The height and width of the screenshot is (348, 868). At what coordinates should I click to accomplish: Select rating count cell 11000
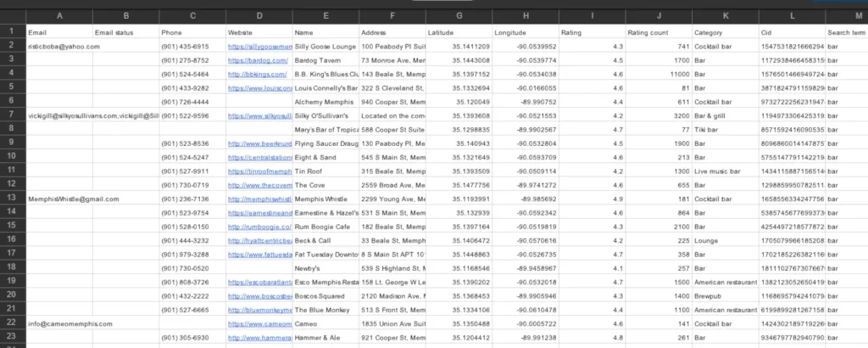[x=659, y=74]
